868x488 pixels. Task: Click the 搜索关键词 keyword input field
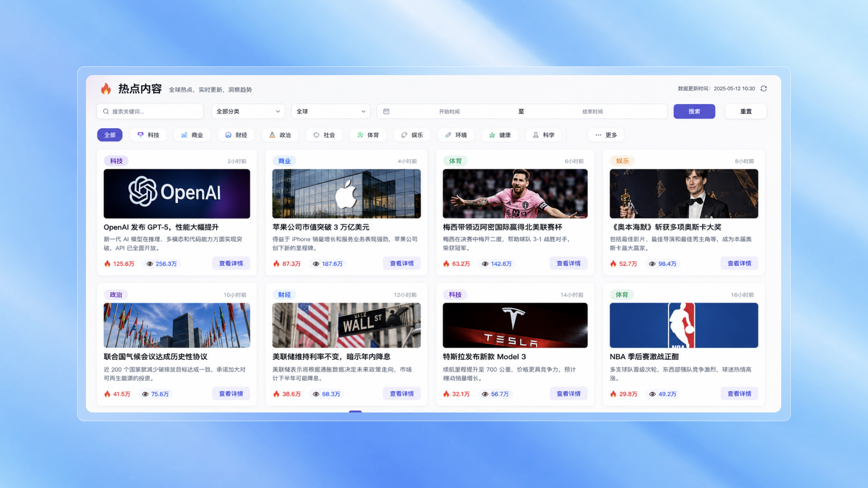click(x=150, y=112)
